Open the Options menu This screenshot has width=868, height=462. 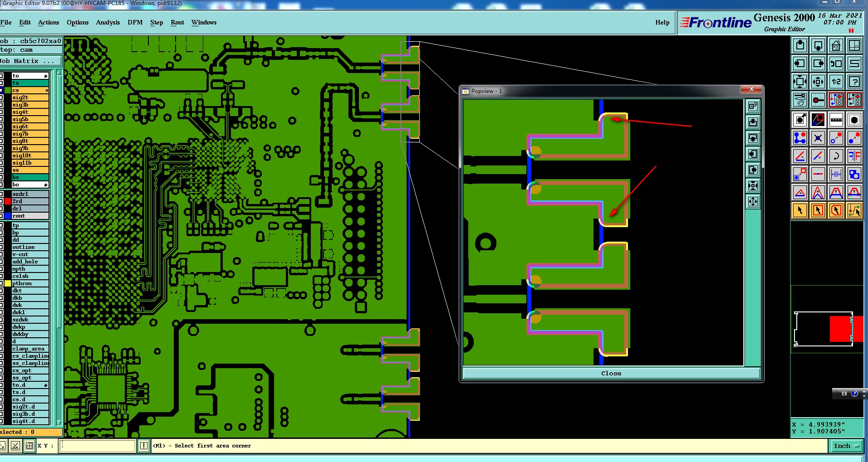(78, 22)
